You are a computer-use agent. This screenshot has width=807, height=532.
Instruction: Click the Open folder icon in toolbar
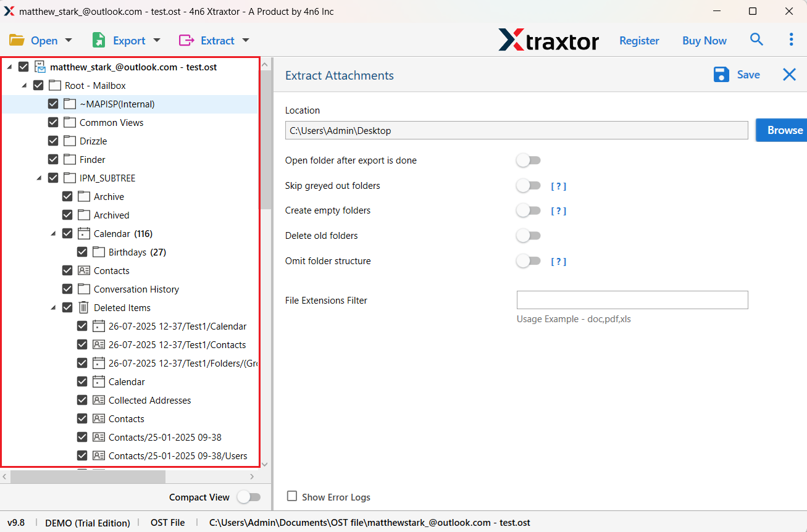(x=17, y=40)
